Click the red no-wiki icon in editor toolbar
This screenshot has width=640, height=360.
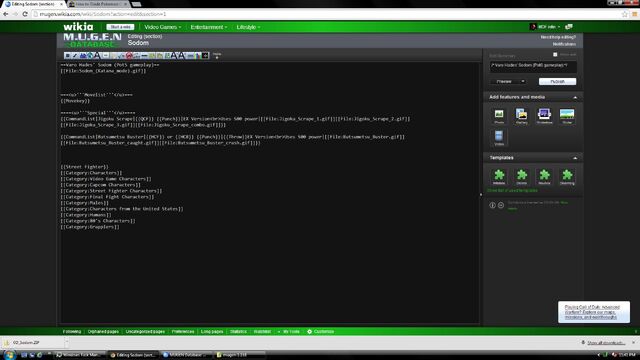coord(129,56)
